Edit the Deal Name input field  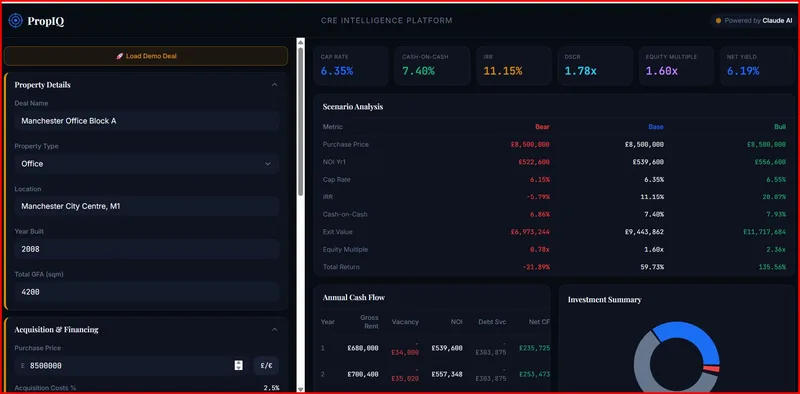[147, 121]
